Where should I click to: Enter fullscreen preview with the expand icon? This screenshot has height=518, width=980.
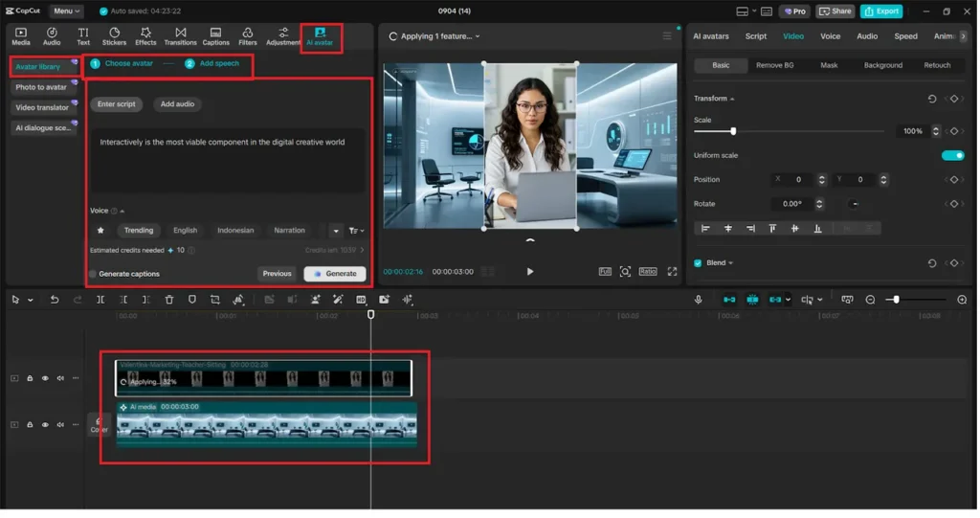[672, 272]
